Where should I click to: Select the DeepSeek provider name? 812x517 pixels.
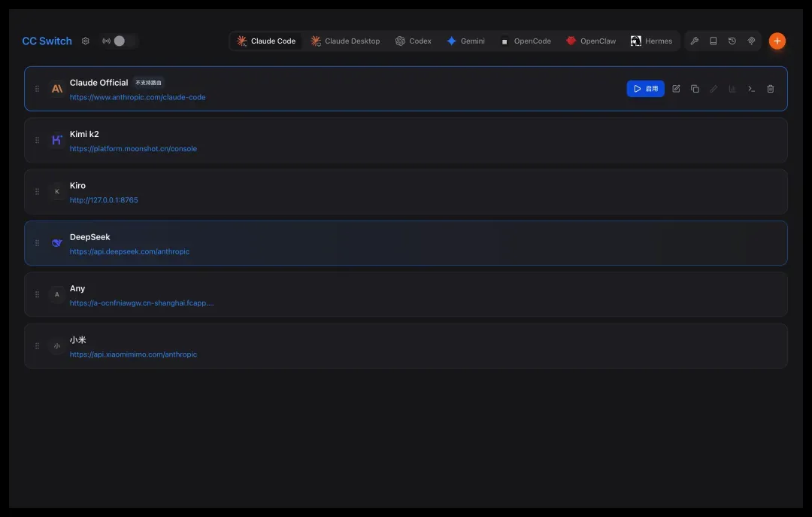point(89,236)
